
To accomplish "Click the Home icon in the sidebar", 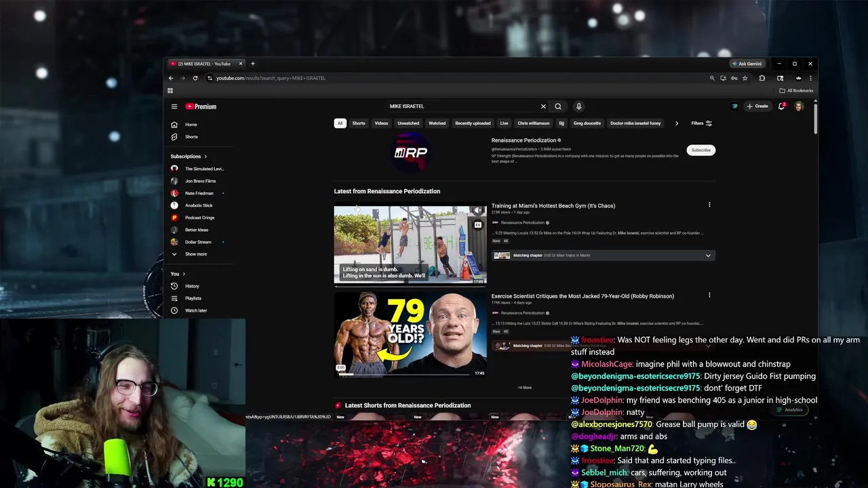I will [174, 125].
